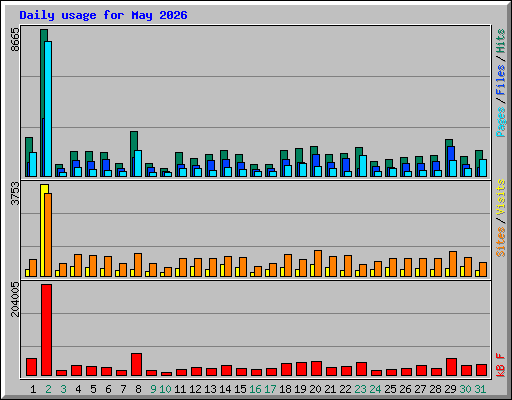Click day 27 on the x-axis
Screen dimensions: 512x400
click(x=420, y=389)
